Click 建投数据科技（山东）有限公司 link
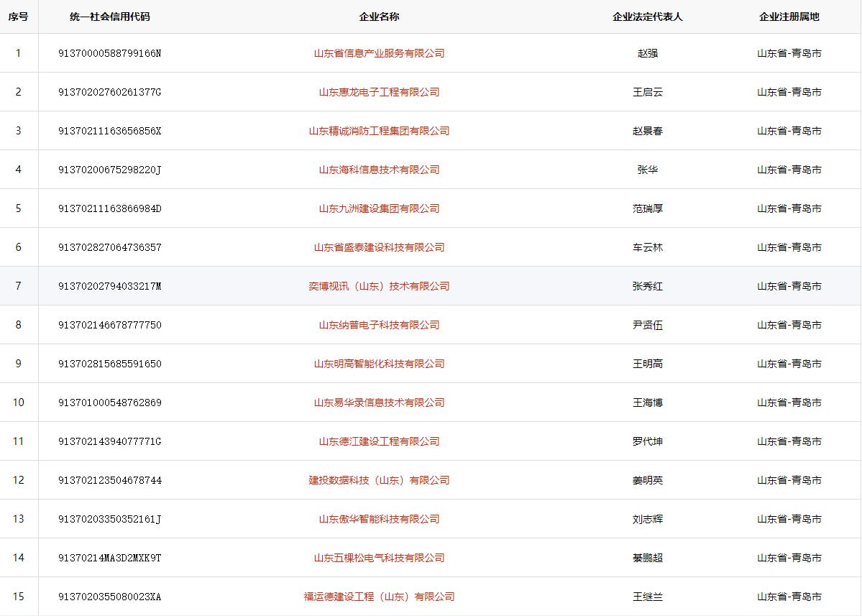862x616 pixels. [x=379, y=480]
